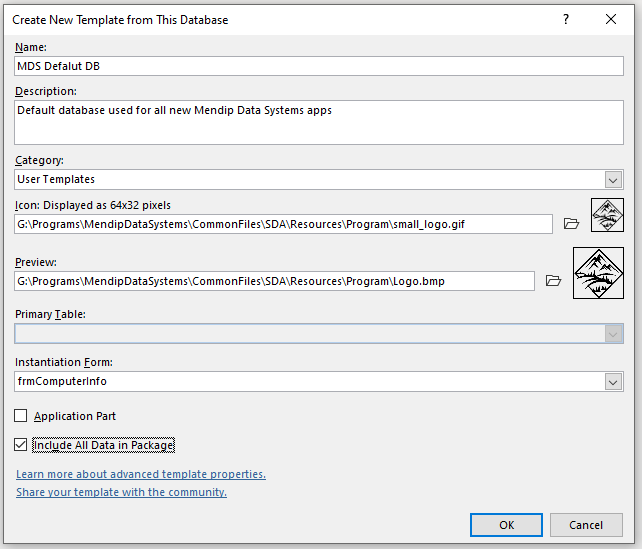Confirm with the OK button
Viewport: 642px width, 549px height.
coord(506,525)
